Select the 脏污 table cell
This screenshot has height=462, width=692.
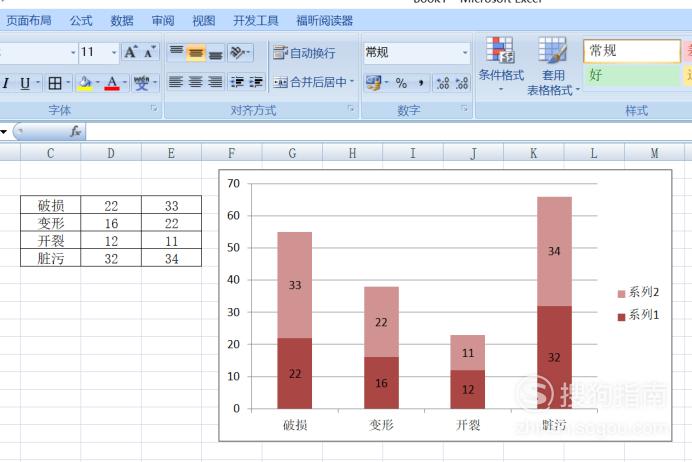pos(51,258)
